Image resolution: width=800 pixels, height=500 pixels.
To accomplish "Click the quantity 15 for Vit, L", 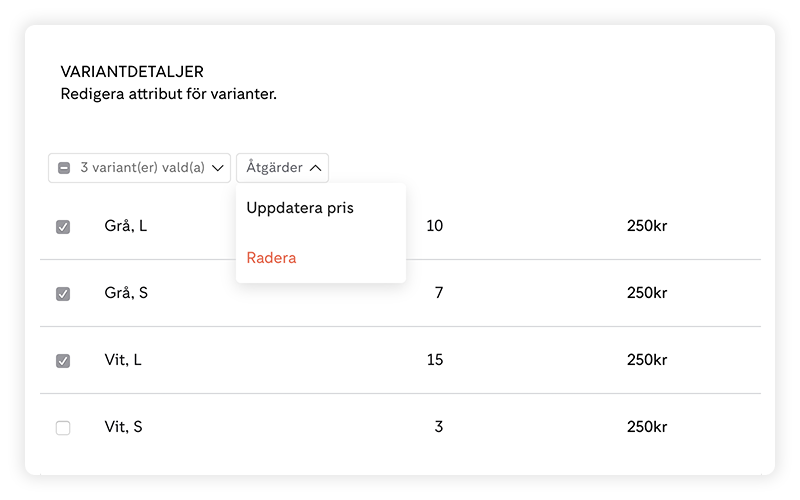I will (434, 360).
